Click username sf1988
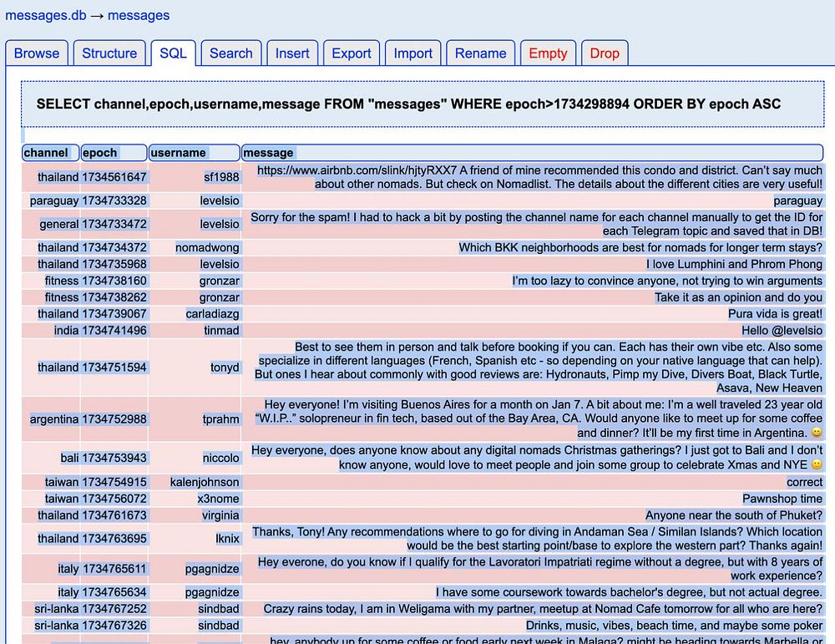Screen dimensions: 835x644 pos(221,177)
